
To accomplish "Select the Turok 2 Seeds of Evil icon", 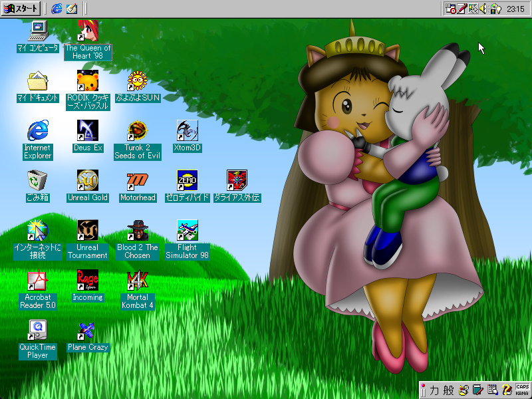I will coord(137,130).
